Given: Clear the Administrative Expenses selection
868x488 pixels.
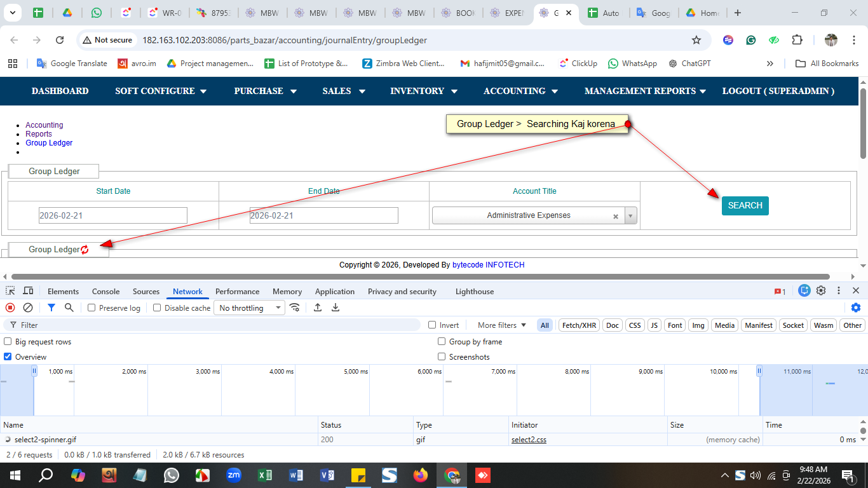Looking at the screenshot, I should click(x=615, y=217).
